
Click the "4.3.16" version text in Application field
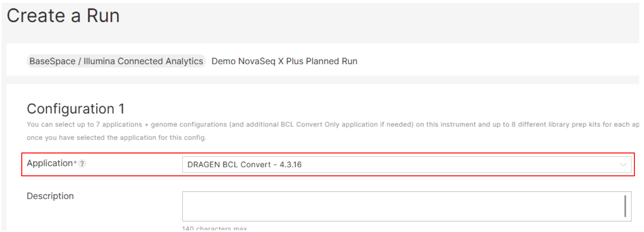291,165
